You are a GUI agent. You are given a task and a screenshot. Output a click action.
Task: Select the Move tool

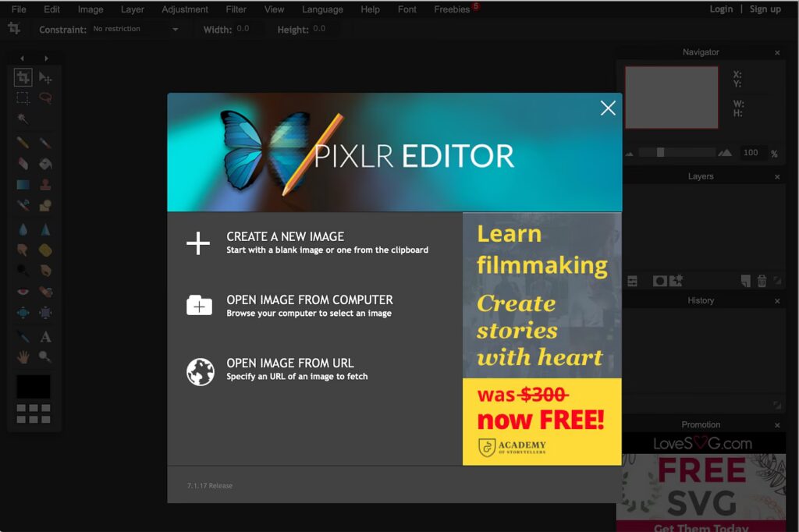point(45,77)
